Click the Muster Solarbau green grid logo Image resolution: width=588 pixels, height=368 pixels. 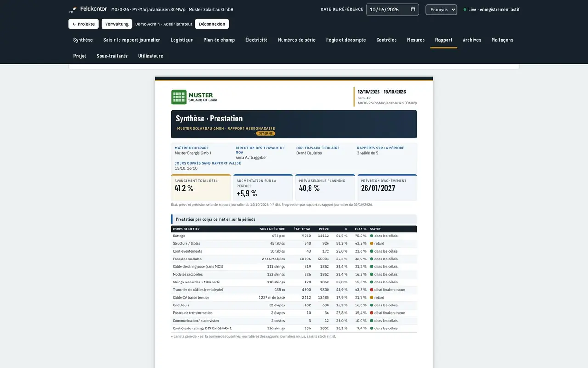point(179,97)
